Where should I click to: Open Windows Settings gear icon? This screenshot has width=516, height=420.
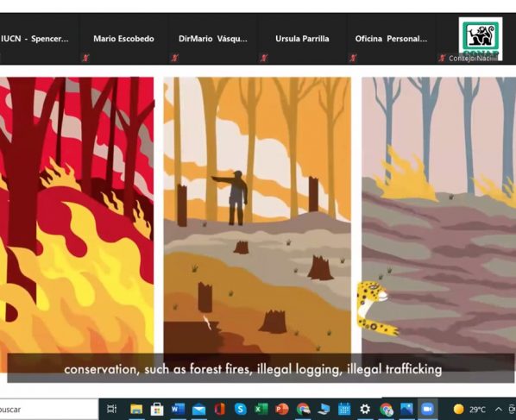[x=365, y=409]
